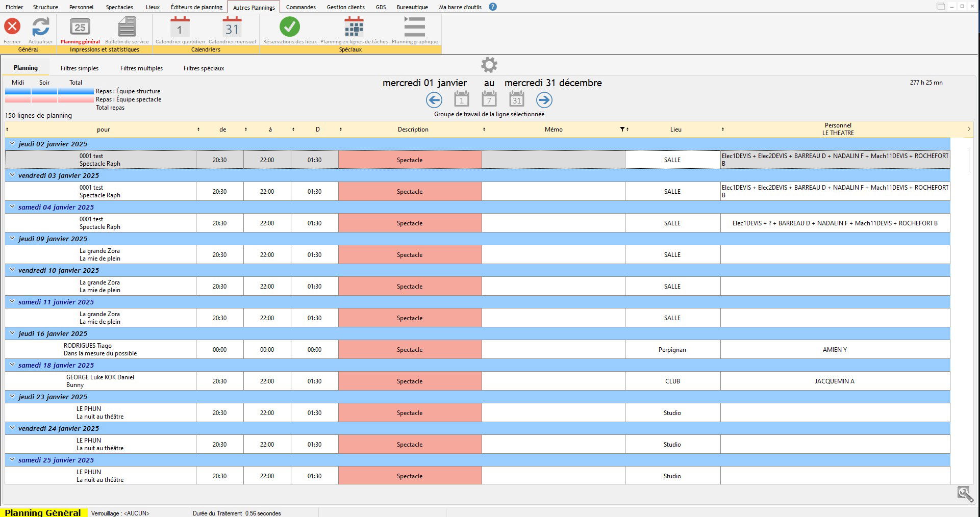The image size is (980, 517).
Task: Select the Perpignan lieu cell
Action: click(x=672, y=350)
